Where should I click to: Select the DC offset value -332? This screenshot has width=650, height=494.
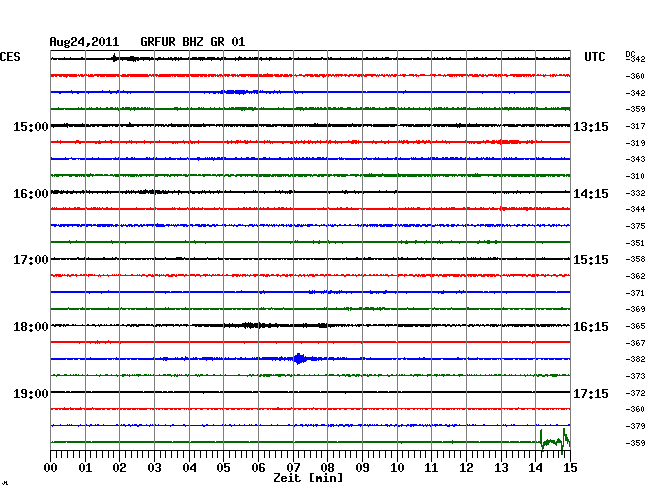(x=635, y=193)
